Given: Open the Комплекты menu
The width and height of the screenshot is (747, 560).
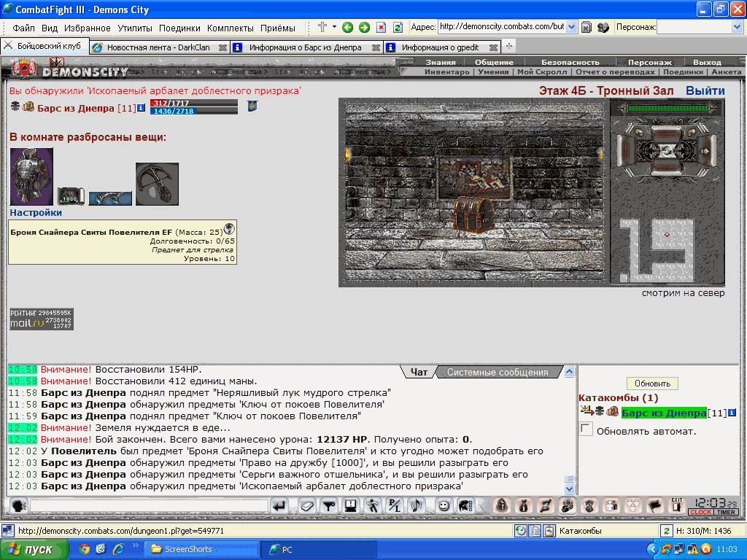Looking at the screenshot, I should [230, 28].
